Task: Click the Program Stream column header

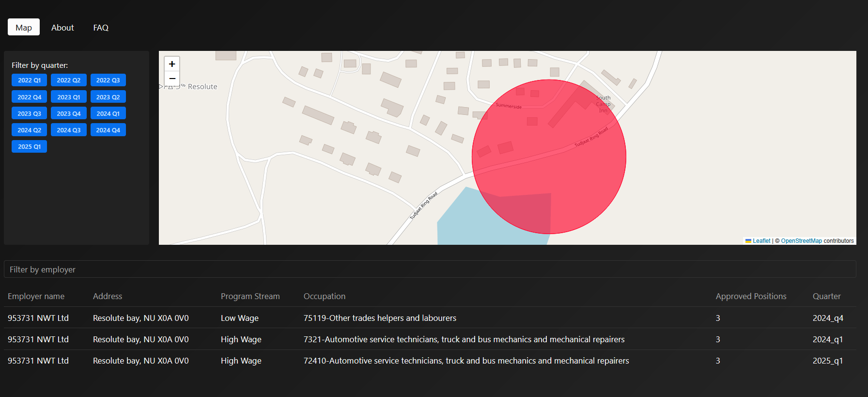Action: [250, 296]
